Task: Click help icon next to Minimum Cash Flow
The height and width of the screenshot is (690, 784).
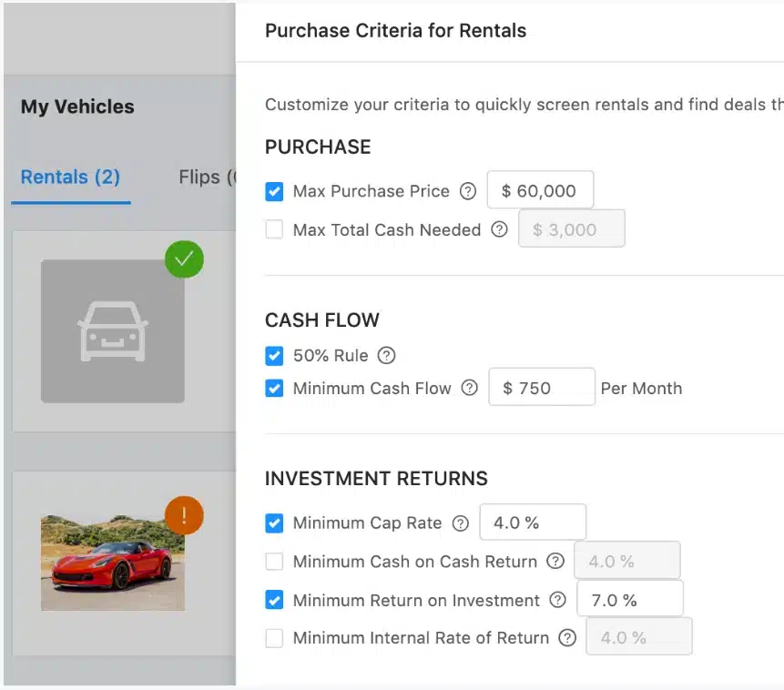Action: tap(469, 388)
